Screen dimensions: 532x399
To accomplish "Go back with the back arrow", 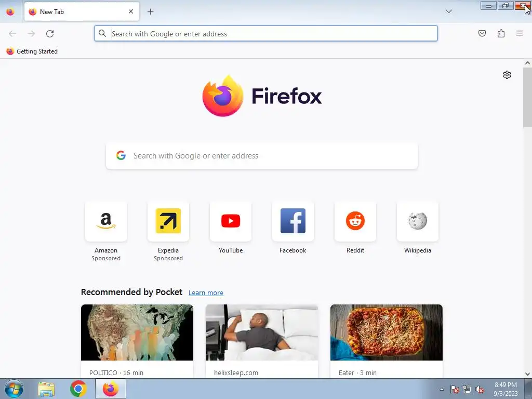I will click(x=12, y=33).
